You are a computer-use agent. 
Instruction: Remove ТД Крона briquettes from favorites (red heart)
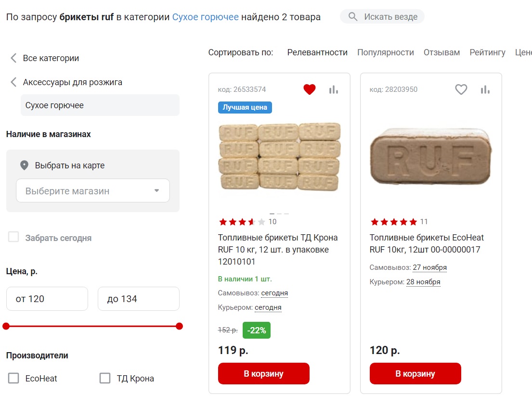[x=310, y=89]
